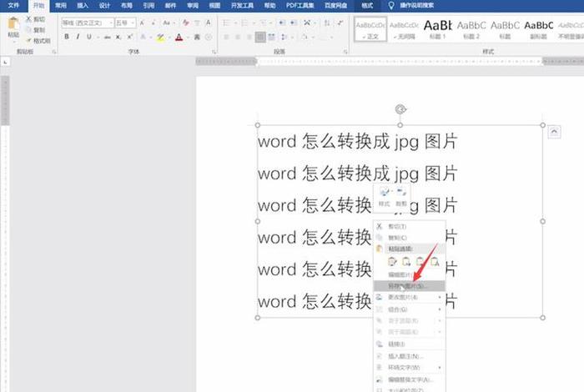Screen dimensions: 584x392
Task: Choose 更改图片 (Change Picture) in context menu
Action: click(x=410, y=297)
